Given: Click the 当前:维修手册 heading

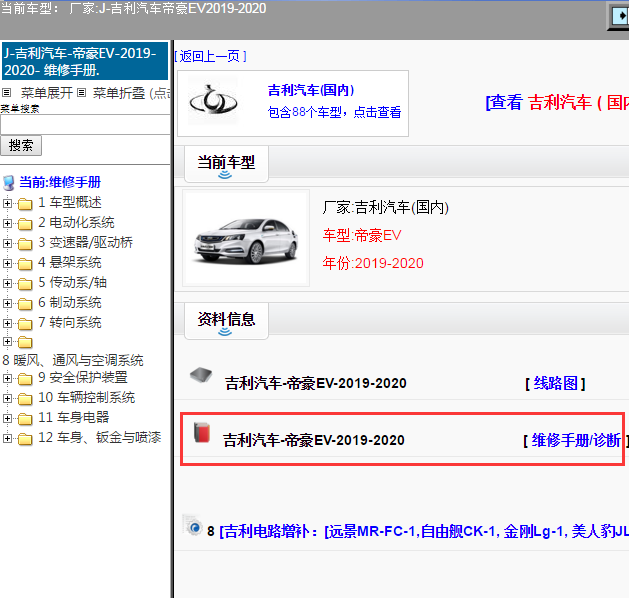Looking at the screenshot, I should coord(60,182).
